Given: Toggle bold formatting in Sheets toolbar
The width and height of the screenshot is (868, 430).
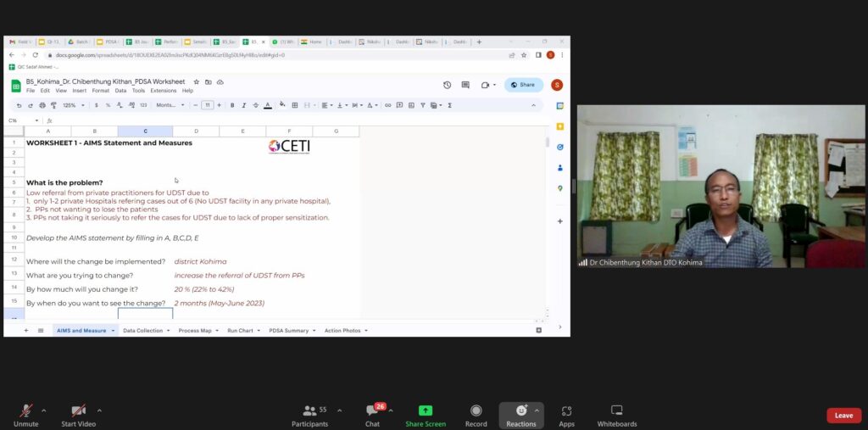Looking at the screenshot, I should 232,105.
